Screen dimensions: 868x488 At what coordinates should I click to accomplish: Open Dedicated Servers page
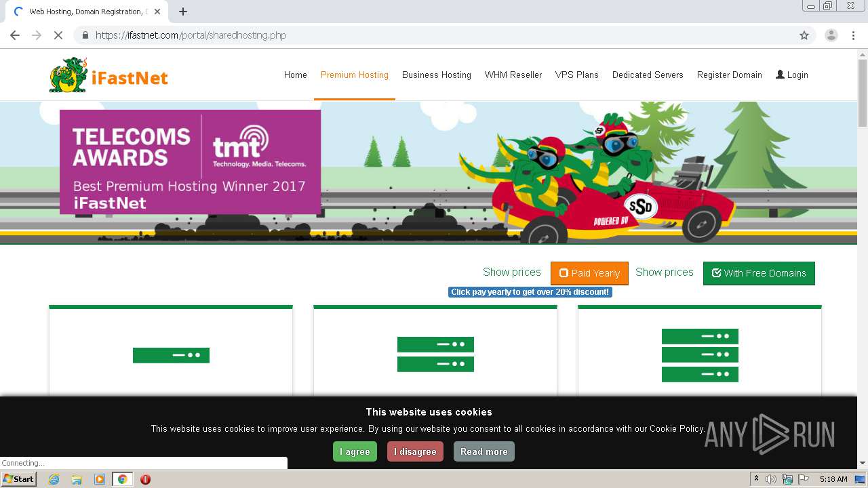click(648, 75)
